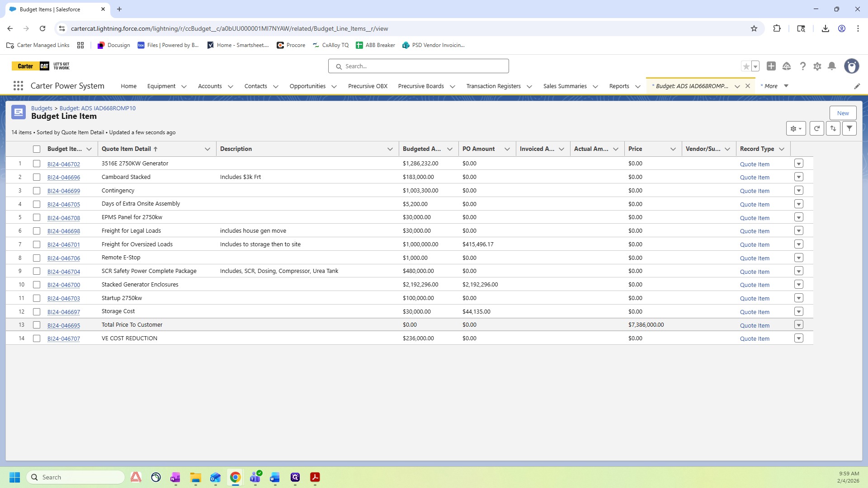The image size is (868, 488).
Task: Expand the Opportunities nav dropdown chevron
Action: (334, 86)
